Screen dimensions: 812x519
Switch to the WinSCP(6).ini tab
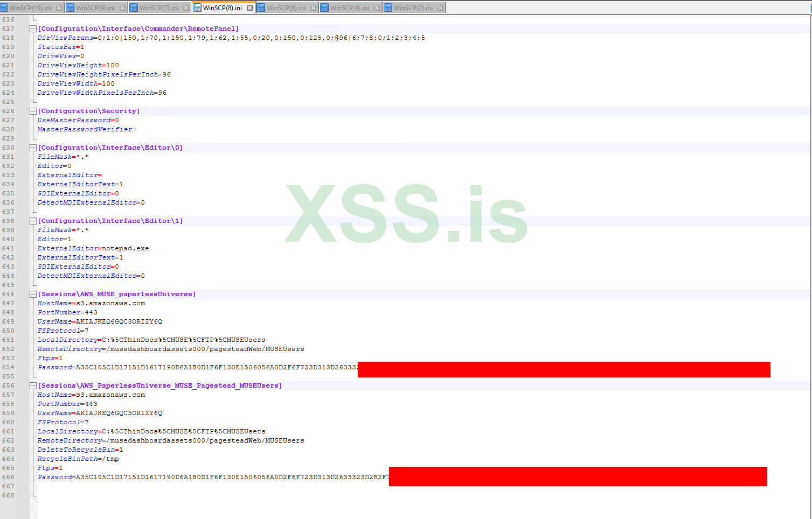(x=286, y=7)
